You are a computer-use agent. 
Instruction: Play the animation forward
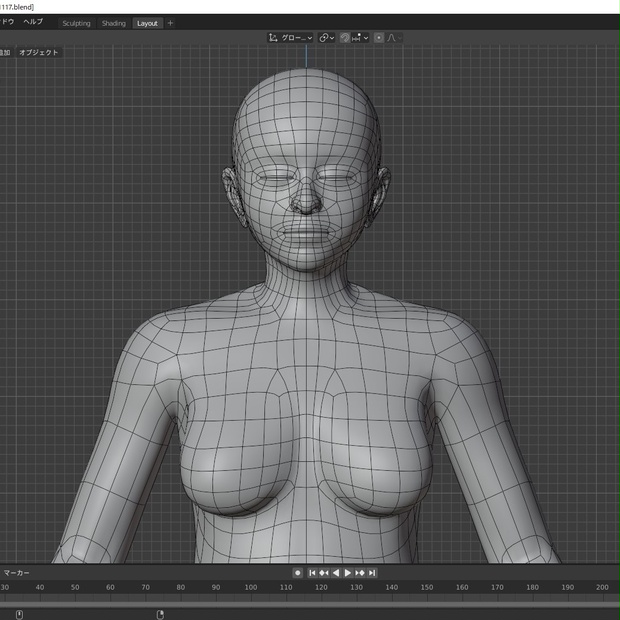348,573
